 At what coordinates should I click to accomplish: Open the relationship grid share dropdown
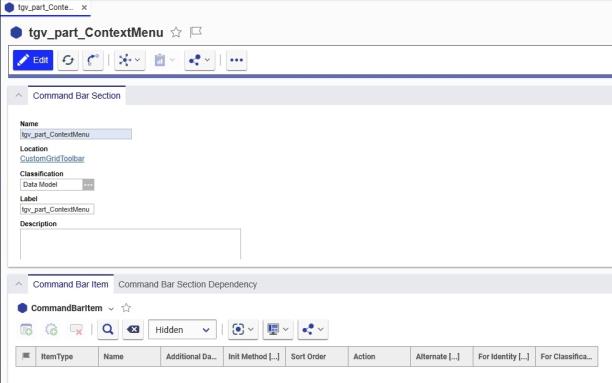313,330
